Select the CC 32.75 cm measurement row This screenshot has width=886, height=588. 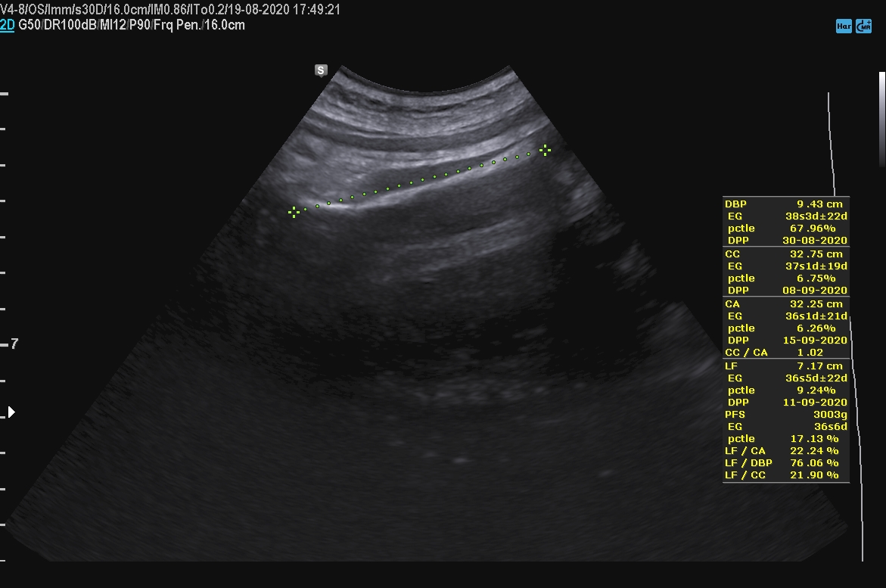[785, 254]
